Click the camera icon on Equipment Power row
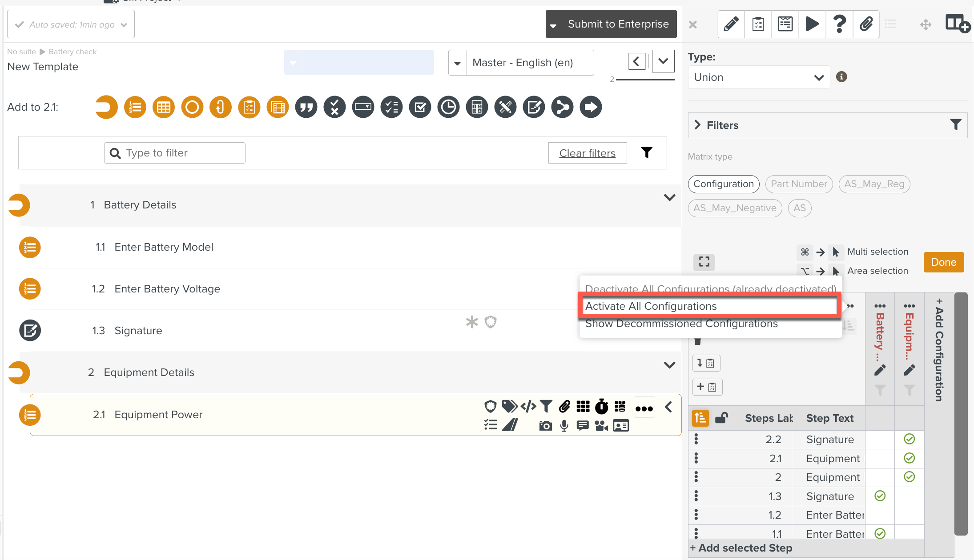 pyautogui.click(x=545, y=426)
